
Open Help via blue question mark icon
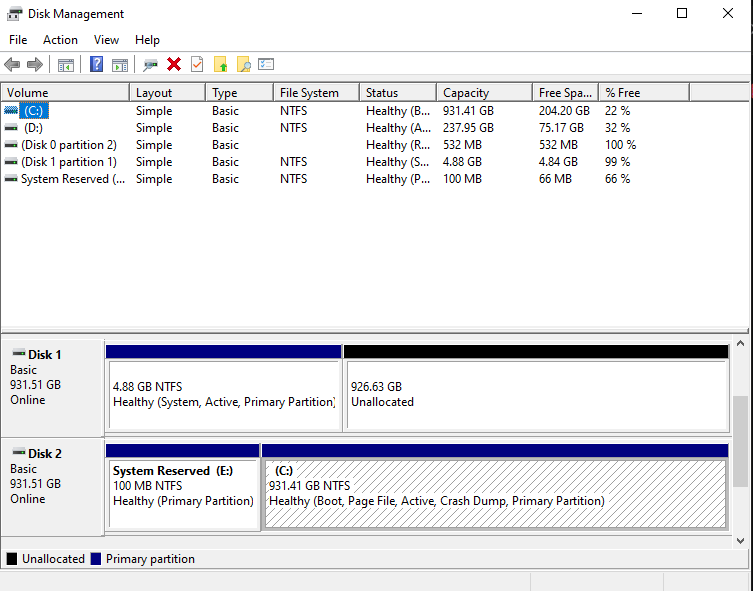click(97, 64)
